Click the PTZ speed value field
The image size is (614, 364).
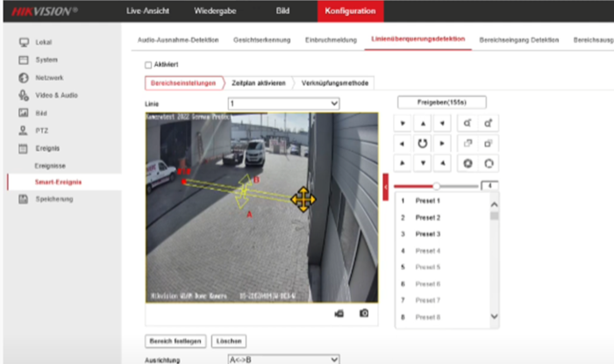489,186
